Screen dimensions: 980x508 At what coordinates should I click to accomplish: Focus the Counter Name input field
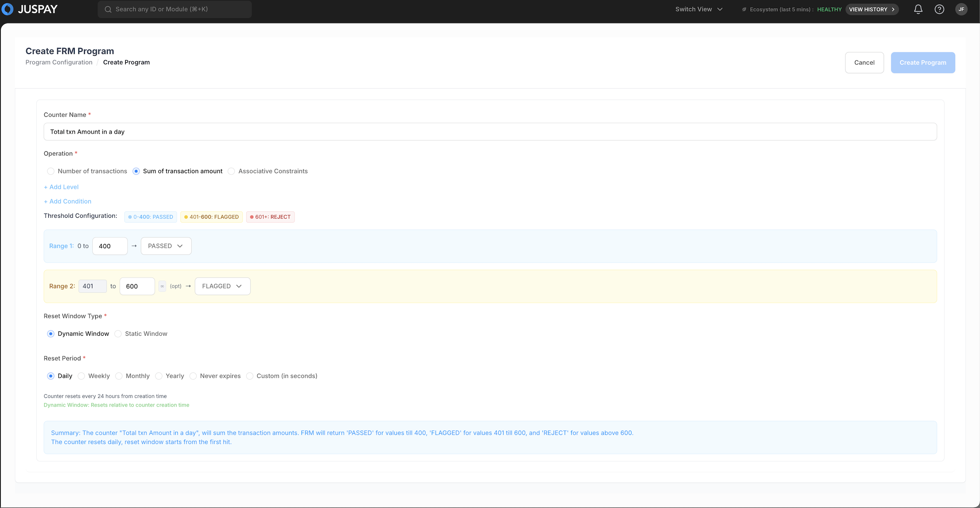pos(490,132)
